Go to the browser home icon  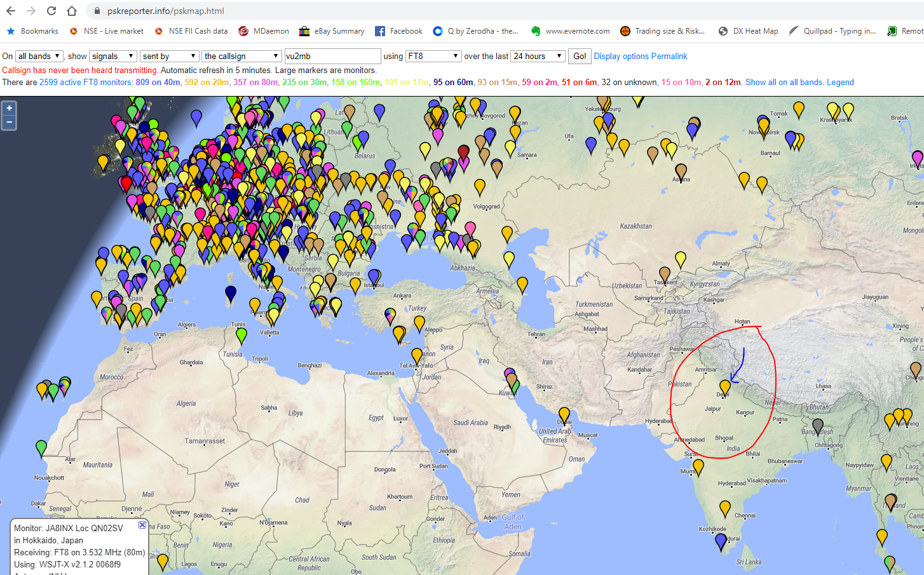[72, 11]
